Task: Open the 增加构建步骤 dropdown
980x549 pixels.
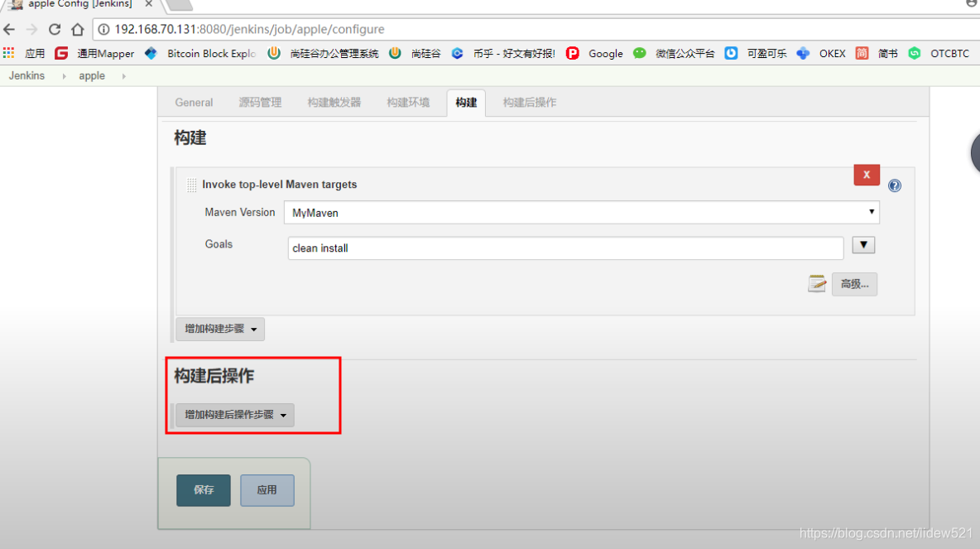Action: click(x=220, y=329)
